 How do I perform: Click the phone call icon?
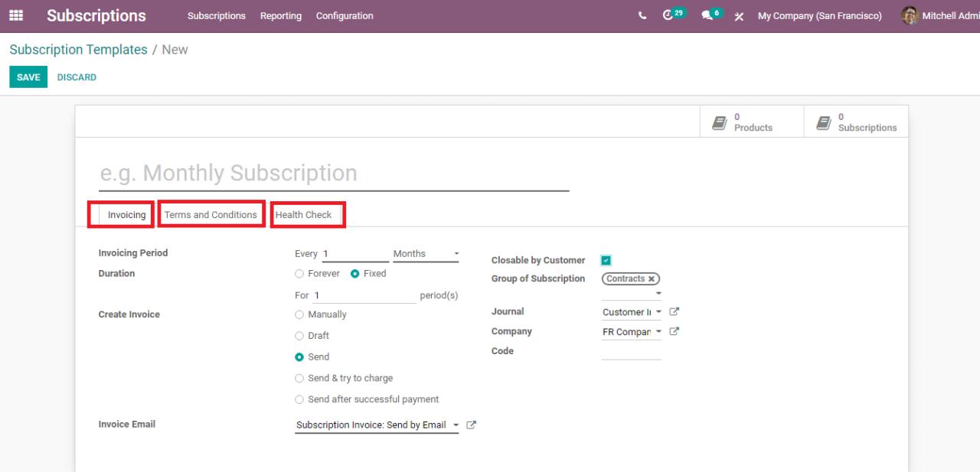pyautogui.click(x=642, y=16)
